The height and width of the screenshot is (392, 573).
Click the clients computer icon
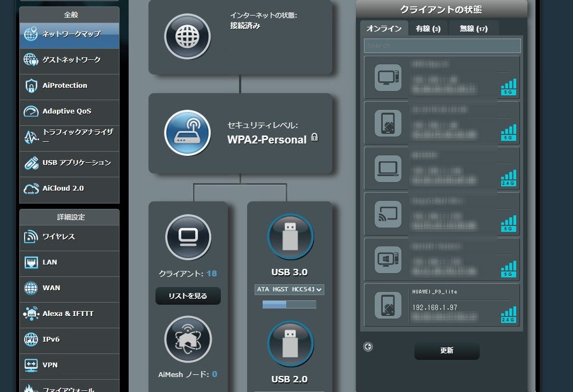coord(188,237)
